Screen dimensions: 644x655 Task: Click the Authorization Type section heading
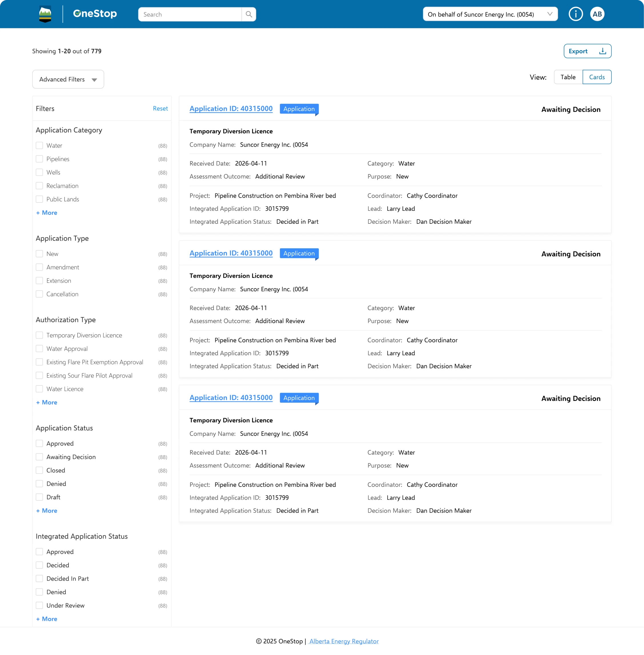coord(66,320)
